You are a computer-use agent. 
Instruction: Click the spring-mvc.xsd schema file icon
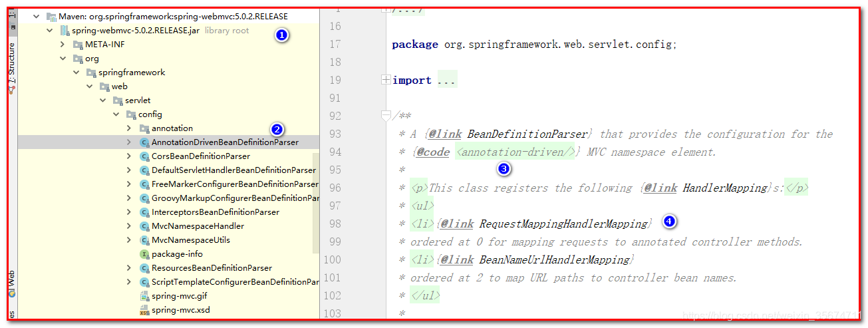tap(144, 310)
